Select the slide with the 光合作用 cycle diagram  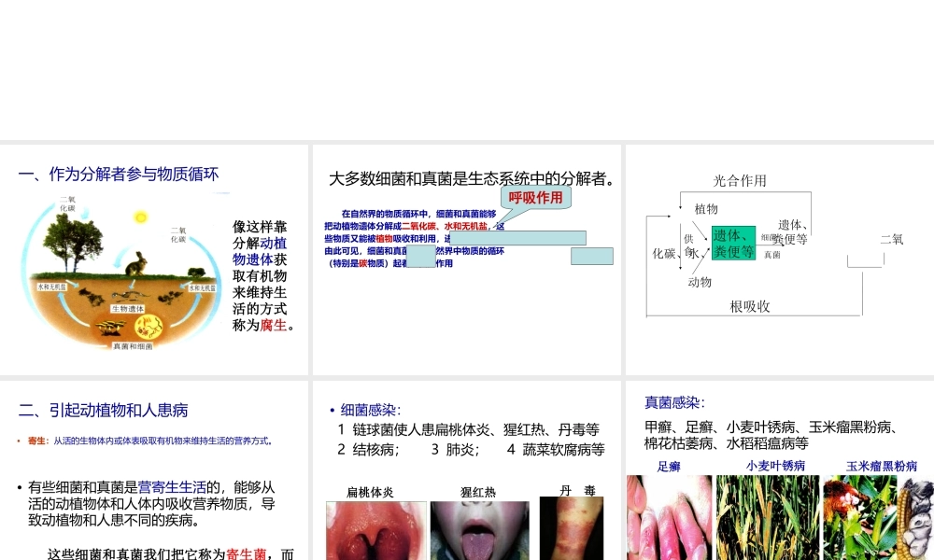[x=780, y=259]
